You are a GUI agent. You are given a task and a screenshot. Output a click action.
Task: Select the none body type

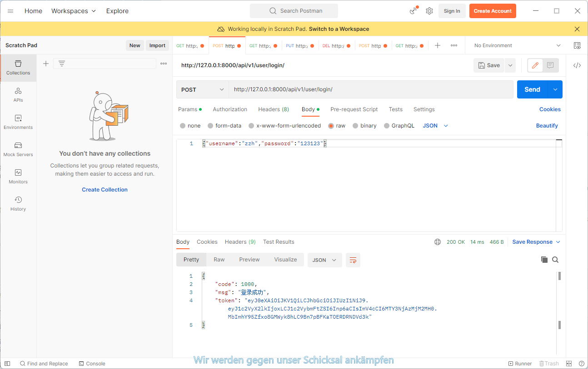tap(190, 126)
